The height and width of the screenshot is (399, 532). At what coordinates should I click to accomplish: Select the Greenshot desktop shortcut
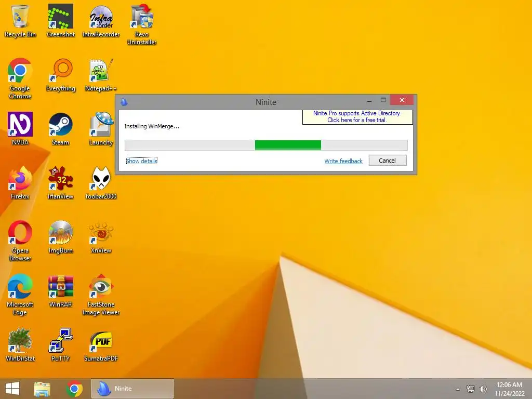(x=61, y=21)
